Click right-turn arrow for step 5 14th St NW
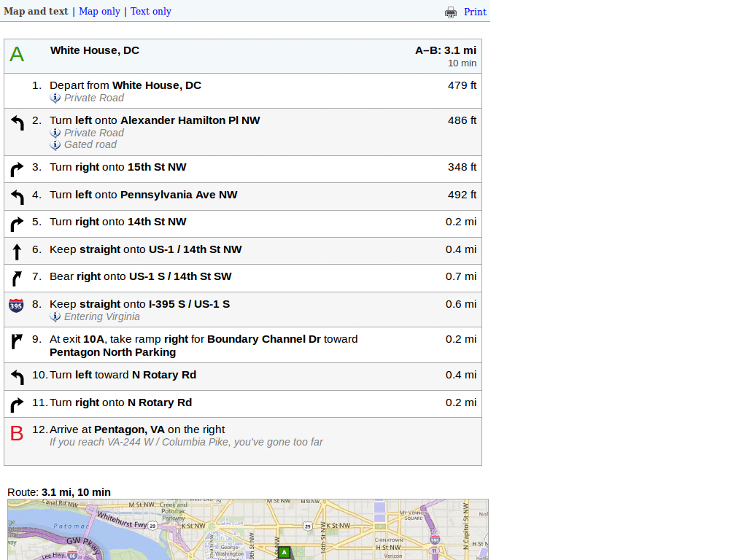 click(17, 224)
